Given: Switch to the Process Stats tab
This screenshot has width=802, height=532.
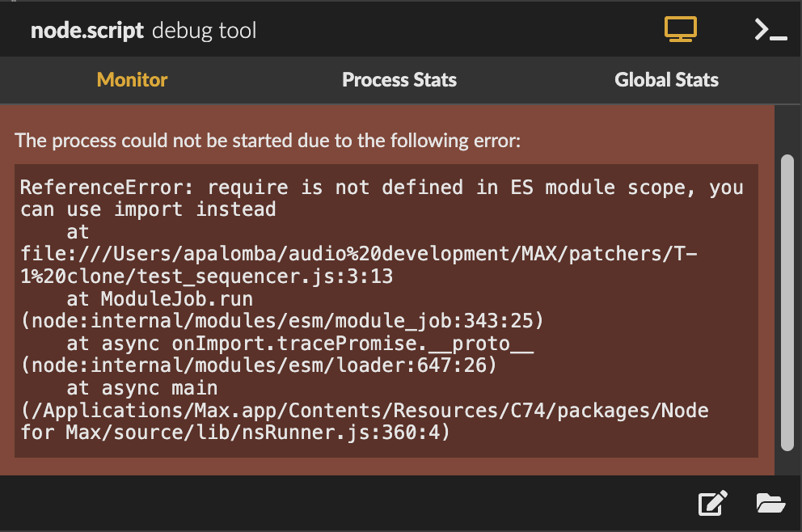Looking at the screenshot, I should (x=399, y=80).
